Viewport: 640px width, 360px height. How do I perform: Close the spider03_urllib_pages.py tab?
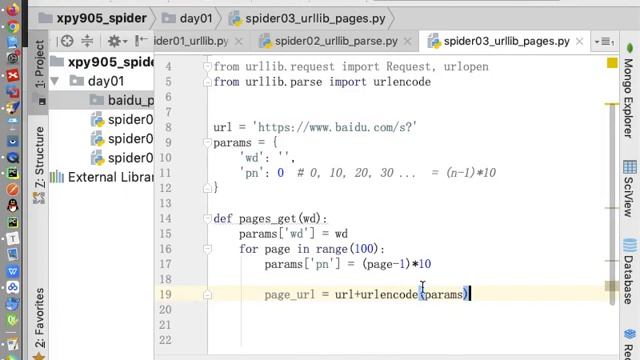point(580,41)
